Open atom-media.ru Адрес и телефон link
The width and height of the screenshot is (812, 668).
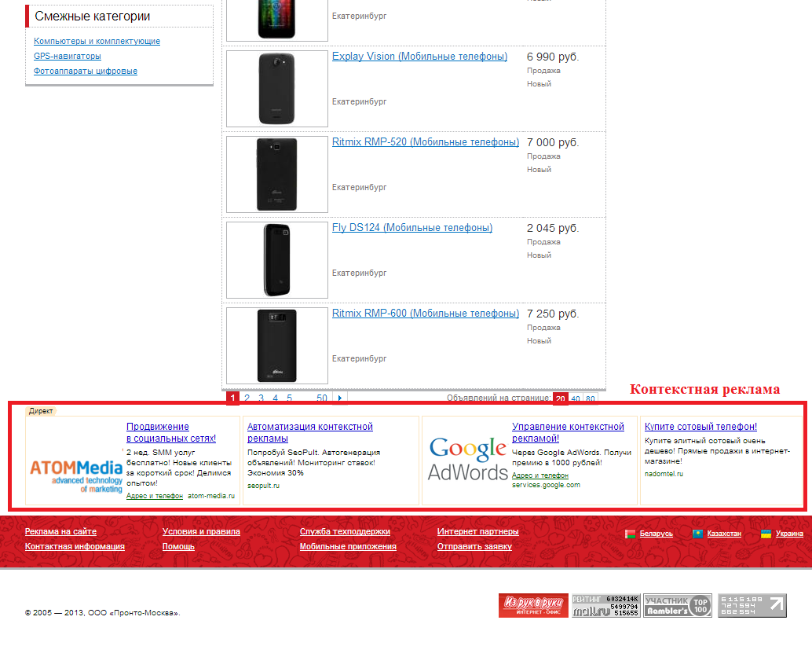pos(155,496)
